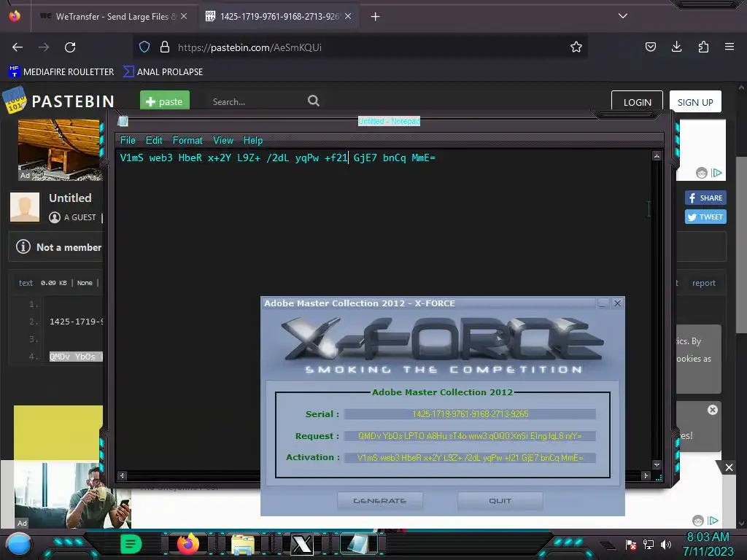Close the right-side ad panel
The image size is (747, 560).
click(712, 410)
